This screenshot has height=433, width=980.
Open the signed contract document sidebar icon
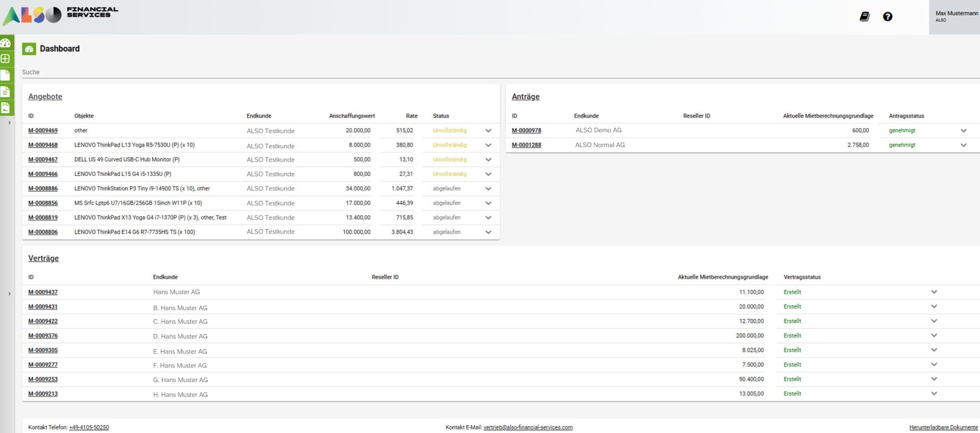click(x=6, y=108)
